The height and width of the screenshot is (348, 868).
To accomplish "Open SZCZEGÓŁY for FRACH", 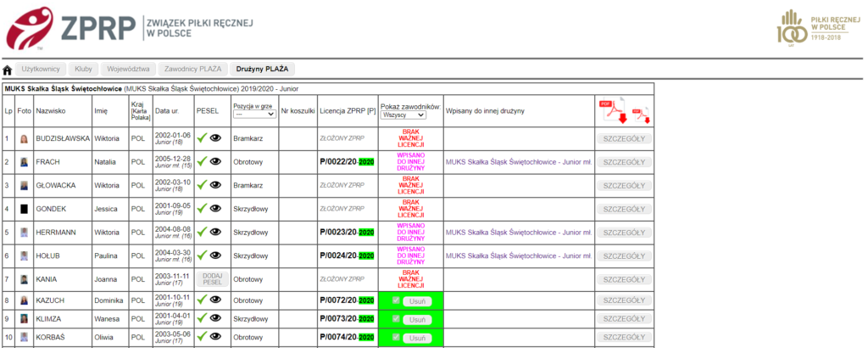I will tap(624, 162).
